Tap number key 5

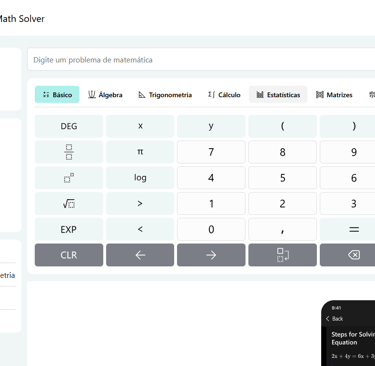tap(282, 178)
